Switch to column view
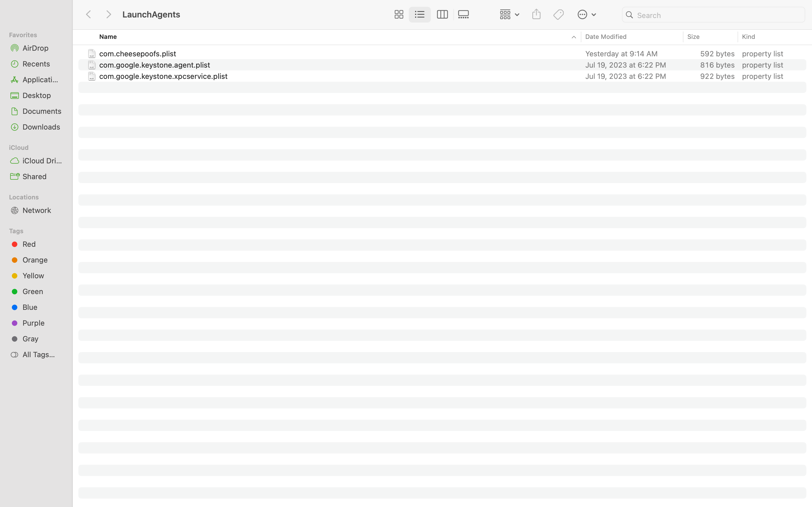 point(442,14)
